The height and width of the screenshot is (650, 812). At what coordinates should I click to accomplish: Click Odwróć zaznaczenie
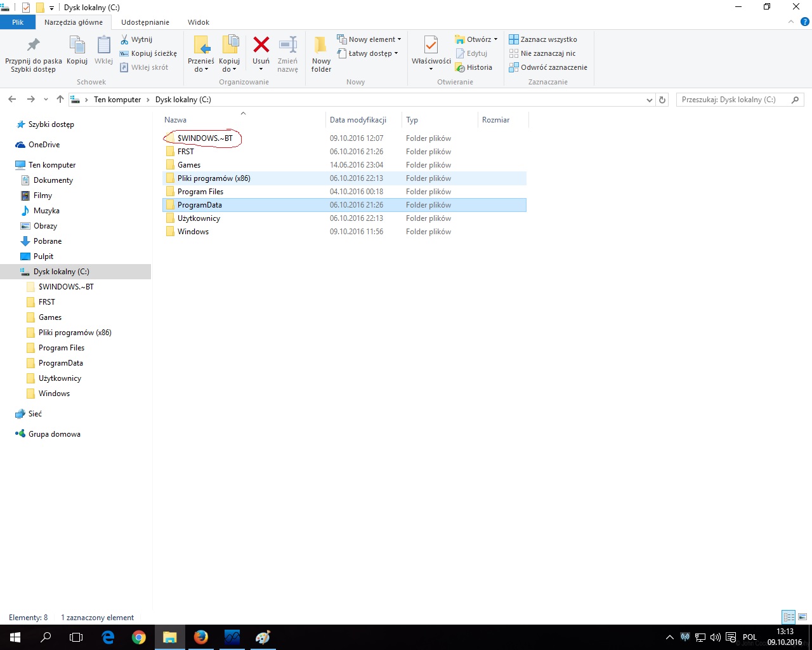(x=548, y=67)
